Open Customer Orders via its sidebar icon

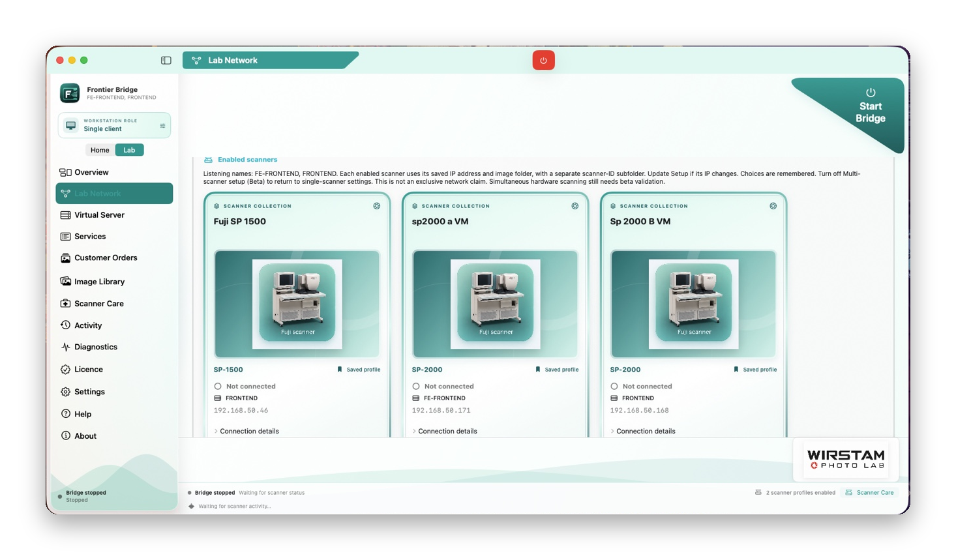65,258
